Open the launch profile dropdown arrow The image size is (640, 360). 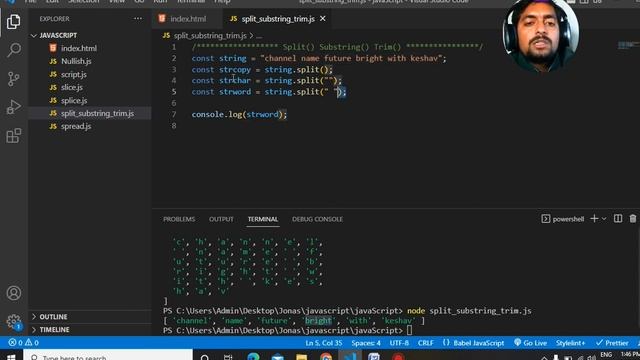pyautogui.click(x=604, y=219)
